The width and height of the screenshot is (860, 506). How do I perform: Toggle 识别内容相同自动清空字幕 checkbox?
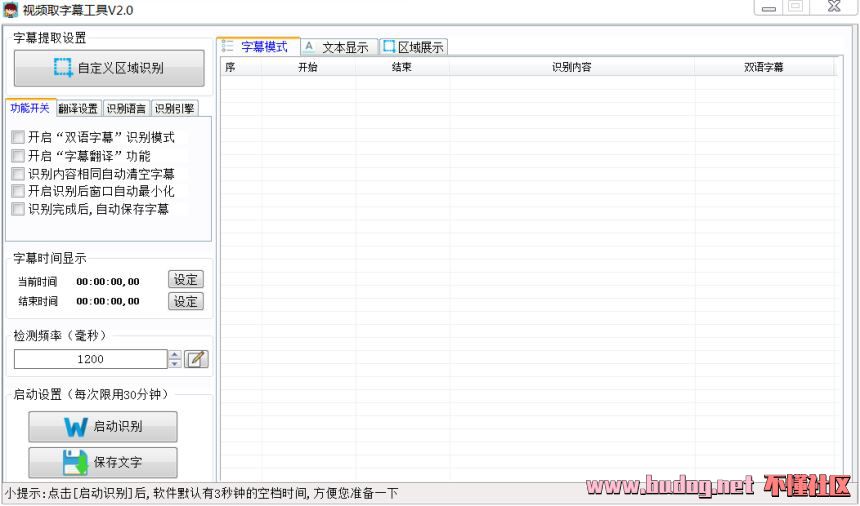tap(18, 174)
